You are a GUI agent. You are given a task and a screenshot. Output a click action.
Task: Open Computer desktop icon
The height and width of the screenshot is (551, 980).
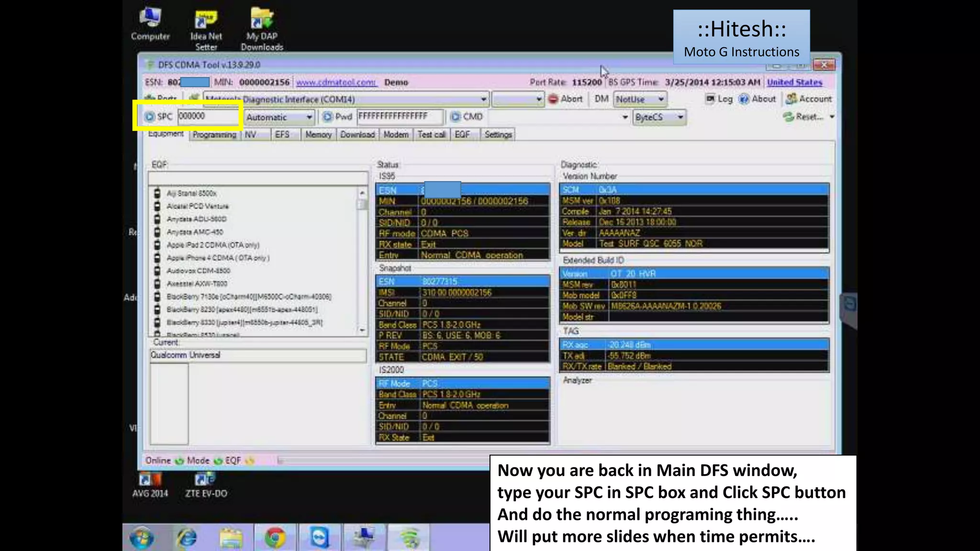point(150,24)
